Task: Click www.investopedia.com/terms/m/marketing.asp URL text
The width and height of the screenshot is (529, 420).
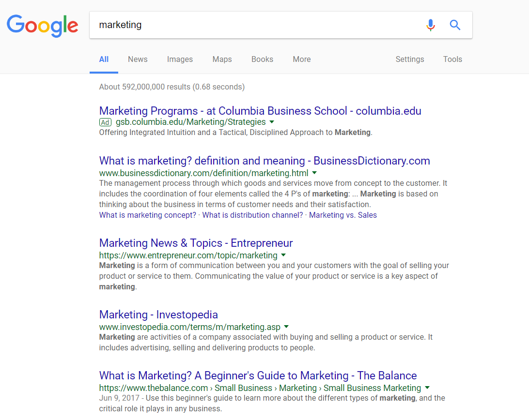Action: [189, 327]
